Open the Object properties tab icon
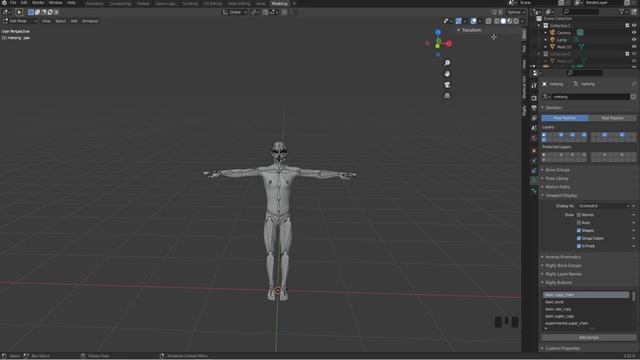Viewport: 640px width, 360px height. [x=534, y=151]
